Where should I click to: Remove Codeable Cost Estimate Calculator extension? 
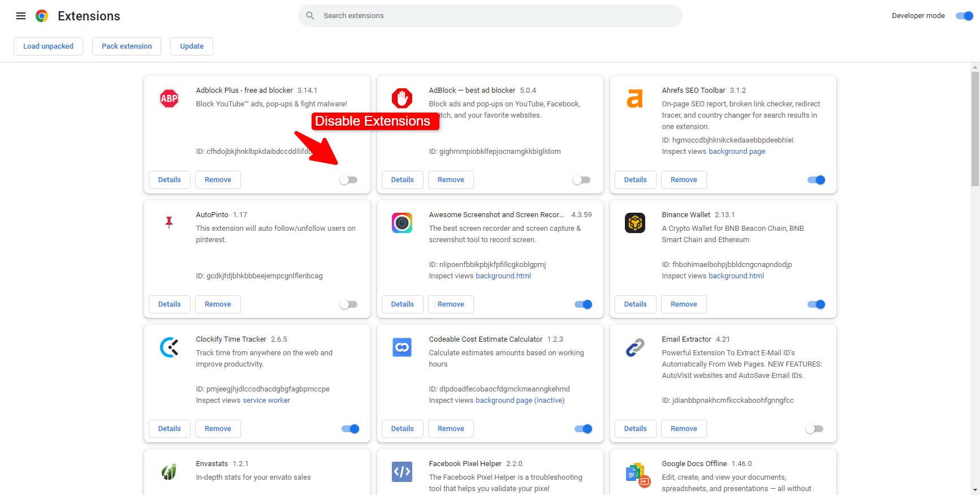tap(451, 429)
